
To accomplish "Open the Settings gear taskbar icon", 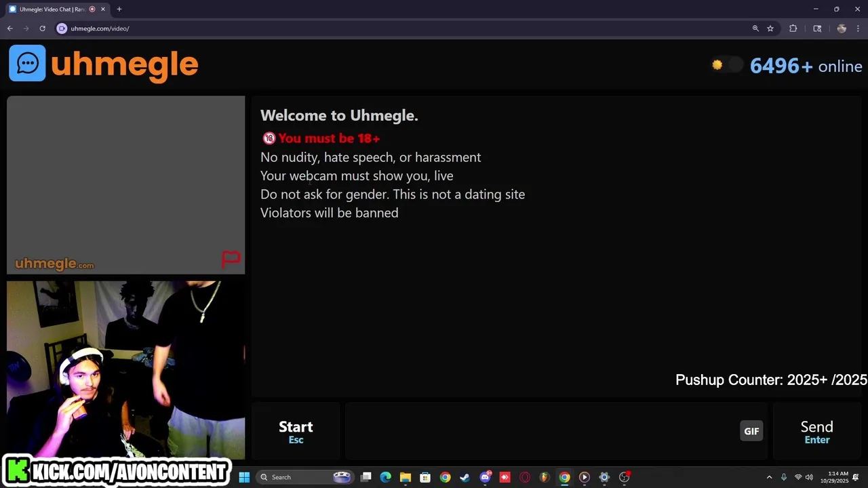I will 604,477.
